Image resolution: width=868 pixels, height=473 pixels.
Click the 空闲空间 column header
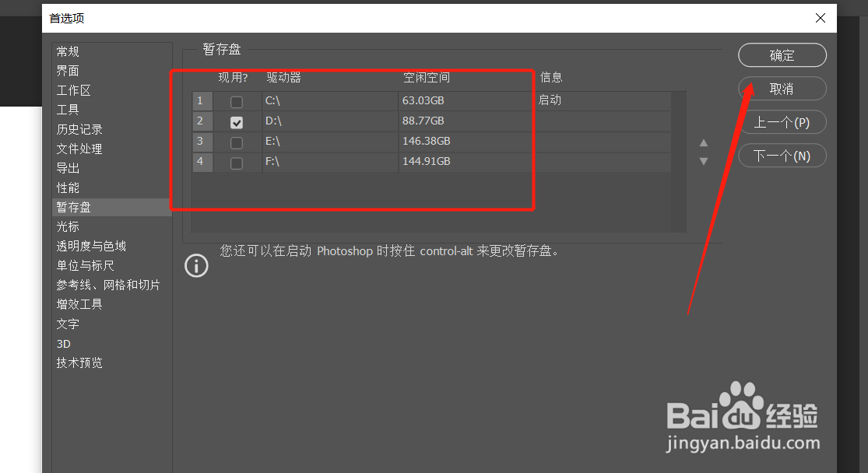tap(427, 78)
